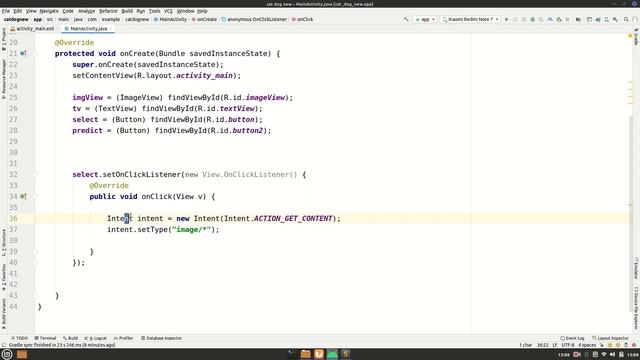Click the volume icon in the system tray
The image size is (640, 360).
612,354
